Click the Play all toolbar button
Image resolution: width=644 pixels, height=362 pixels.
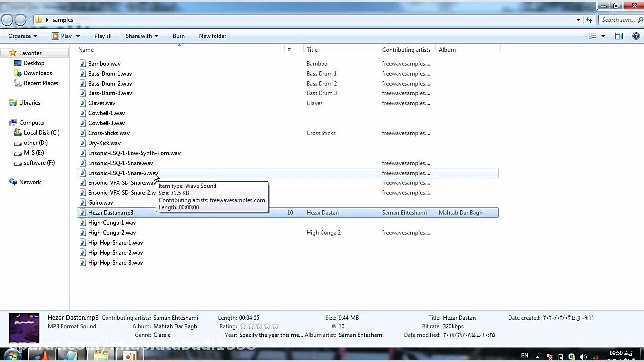tap(103, 36)
